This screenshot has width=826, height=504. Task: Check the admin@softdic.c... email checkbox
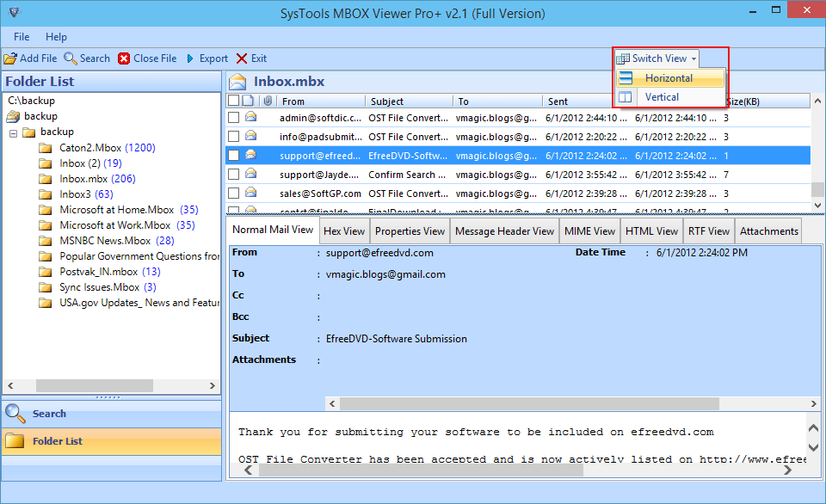[x=234, y=118]
